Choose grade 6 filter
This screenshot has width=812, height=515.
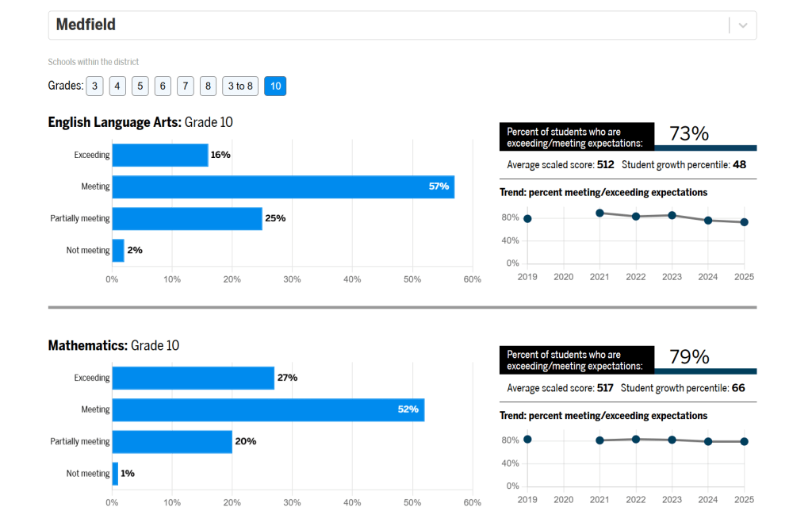[x=163, y=86]
